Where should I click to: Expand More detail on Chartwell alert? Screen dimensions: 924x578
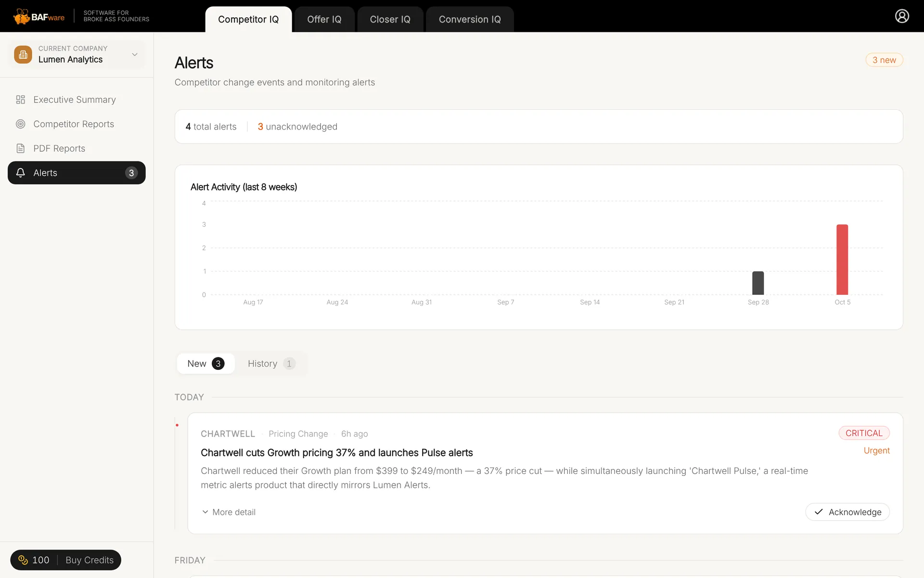coord(229,512)
